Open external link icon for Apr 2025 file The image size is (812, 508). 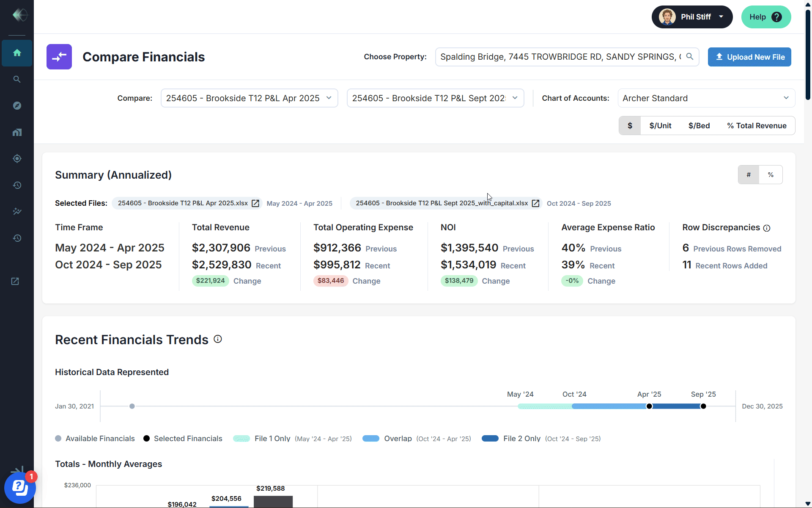[x=255, y=203]
